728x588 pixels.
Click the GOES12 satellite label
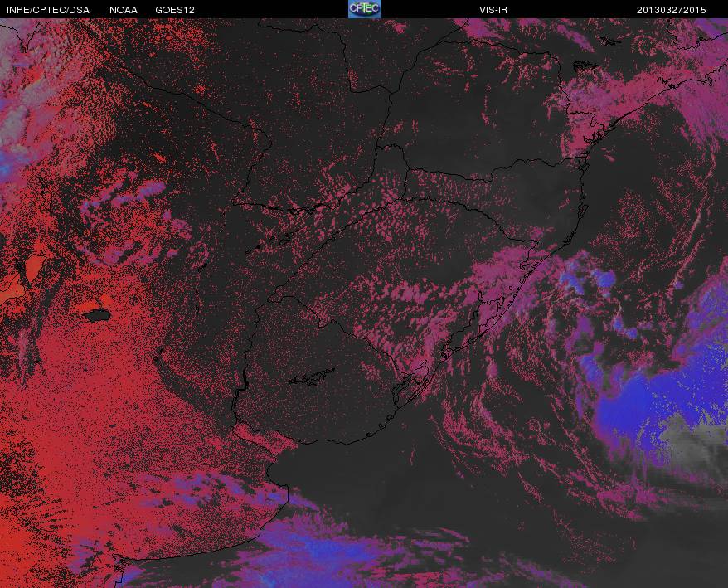tap(175, 10)
